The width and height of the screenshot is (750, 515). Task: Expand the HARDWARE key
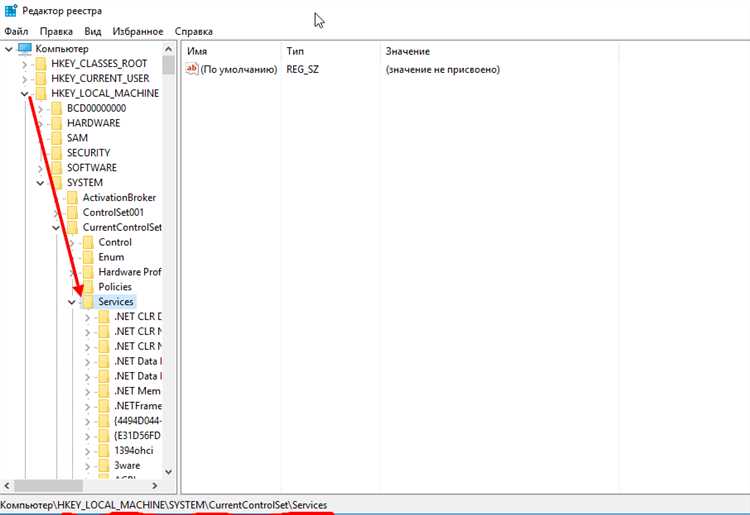pyautogui.click(x=40, y=123)
